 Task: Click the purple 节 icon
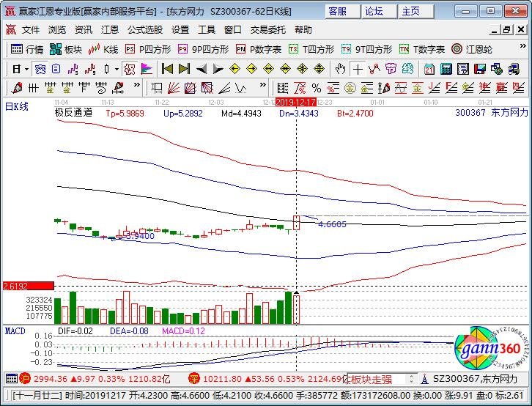click(x=391, y=69)
